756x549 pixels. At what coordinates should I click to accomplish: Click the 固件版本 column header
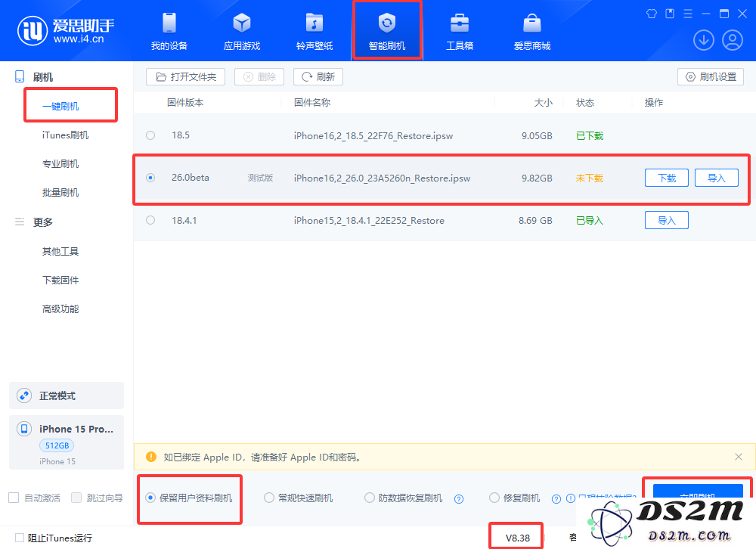tap(185, 102)
